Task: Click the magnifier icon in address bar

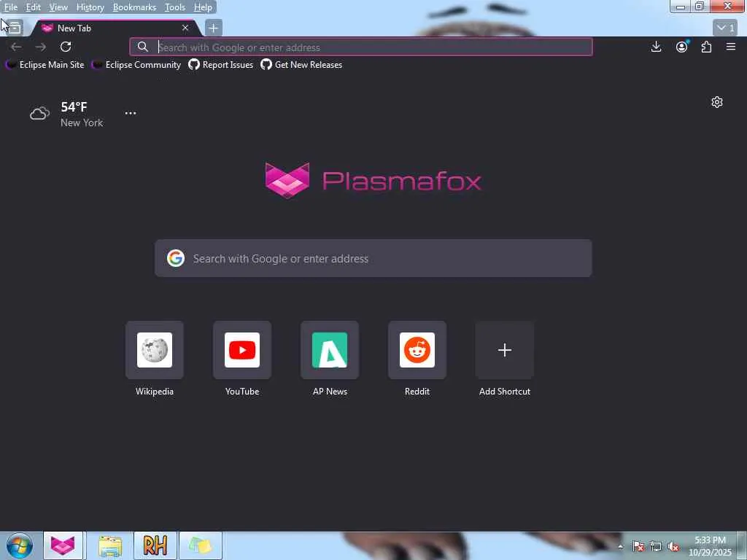Action: pos(142,47)
